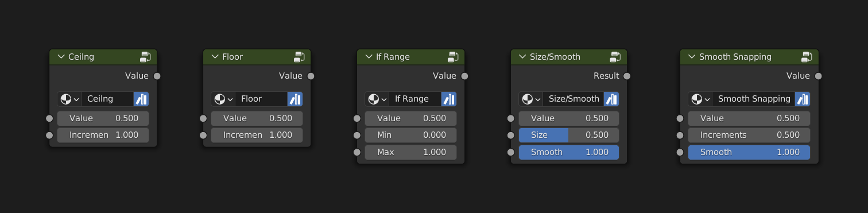Screen dimensions: 868x213
Task: Click the edit group icon on Floor node header
Action: click(299, 56)
